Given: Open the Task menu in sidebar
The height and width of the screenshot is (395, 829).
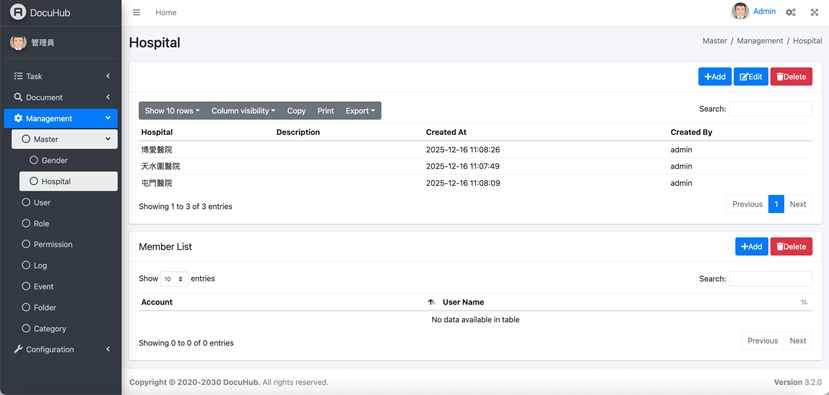Looking at the screenshot, I should [x=61, y=76].
